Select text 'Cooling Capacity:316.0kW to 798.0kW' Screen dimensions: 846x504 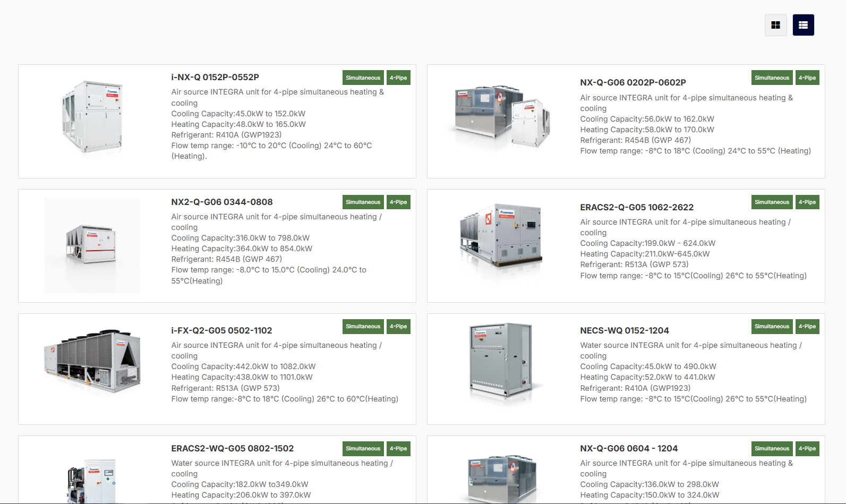coord(241,238)
